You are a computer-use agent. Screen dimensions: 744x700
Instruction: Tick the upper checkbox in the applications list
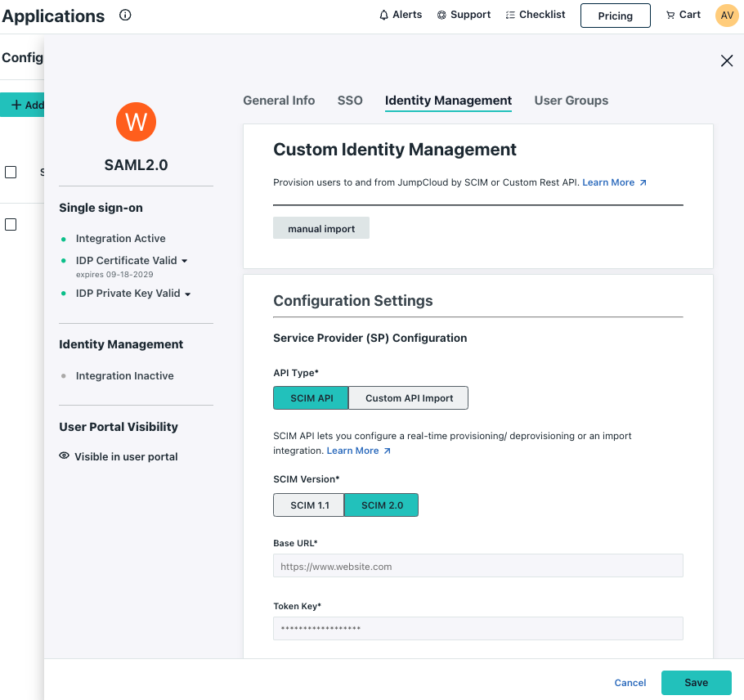click(x=11, y=172)
